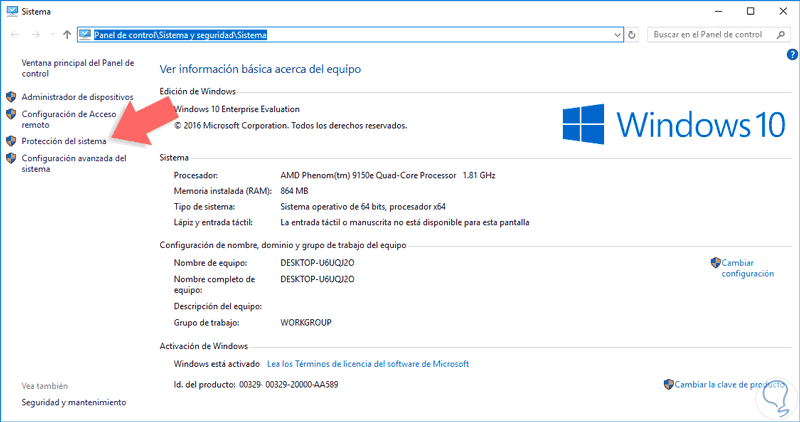Read Términos de licencia del software de Microsoft

[368, 364]
